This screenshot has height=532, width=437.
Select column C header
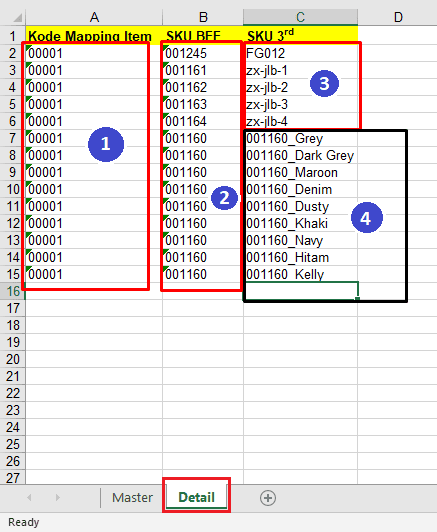(x=300, y=17)
